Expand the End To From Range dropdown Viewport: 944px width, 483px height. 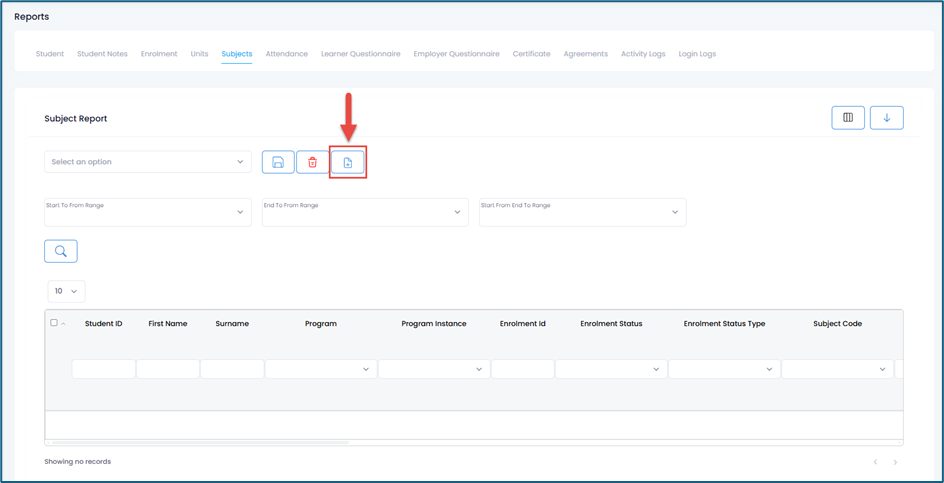point(364,212)
